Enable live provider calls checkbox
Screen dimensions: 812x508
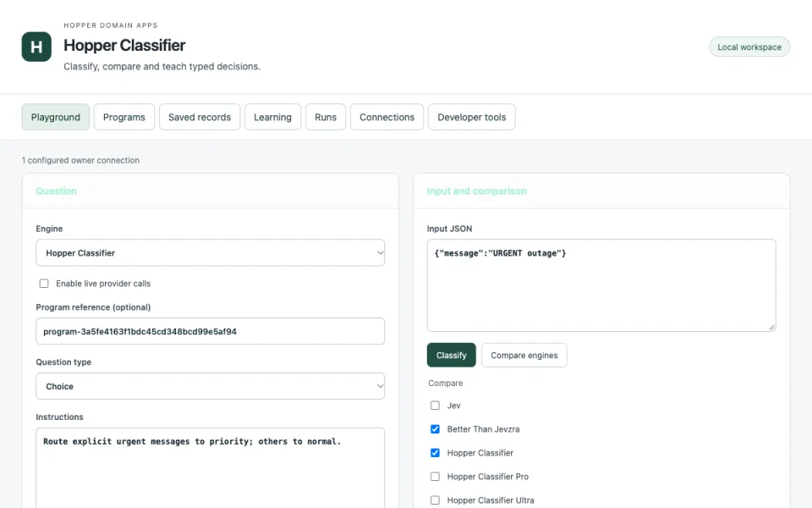tap(44, 284)
